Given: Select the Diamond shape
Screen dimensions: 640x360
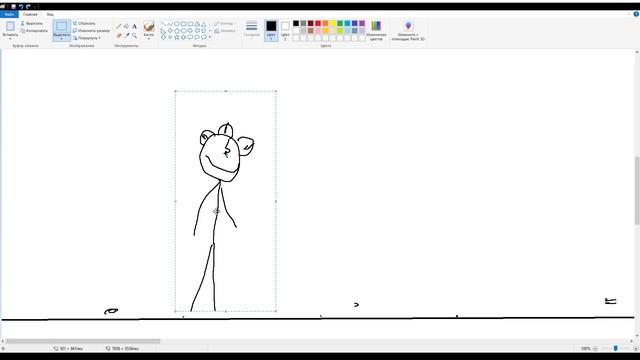Looking at the screenshot, I should tap(170, 31).
